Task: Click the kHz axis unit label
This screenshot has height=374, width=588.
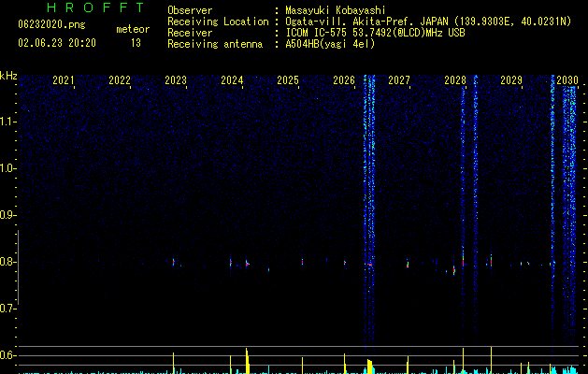Action: (8, 76)
